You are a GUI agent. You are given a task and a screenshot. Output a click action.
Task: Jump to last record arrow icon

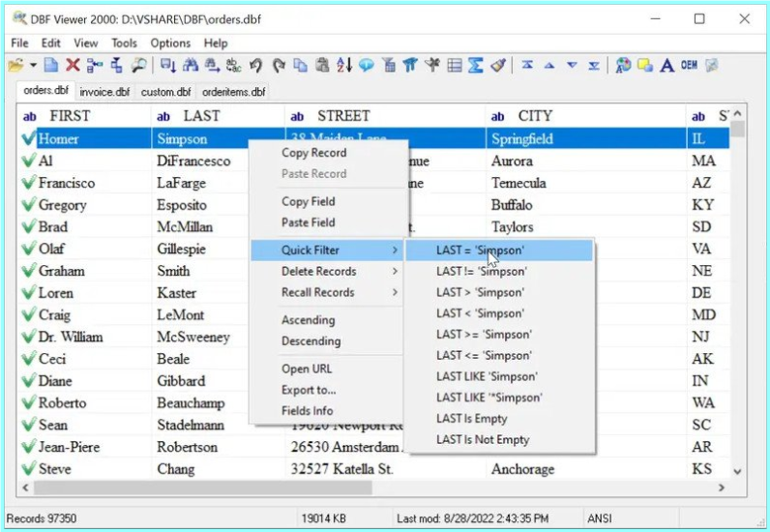594,65
